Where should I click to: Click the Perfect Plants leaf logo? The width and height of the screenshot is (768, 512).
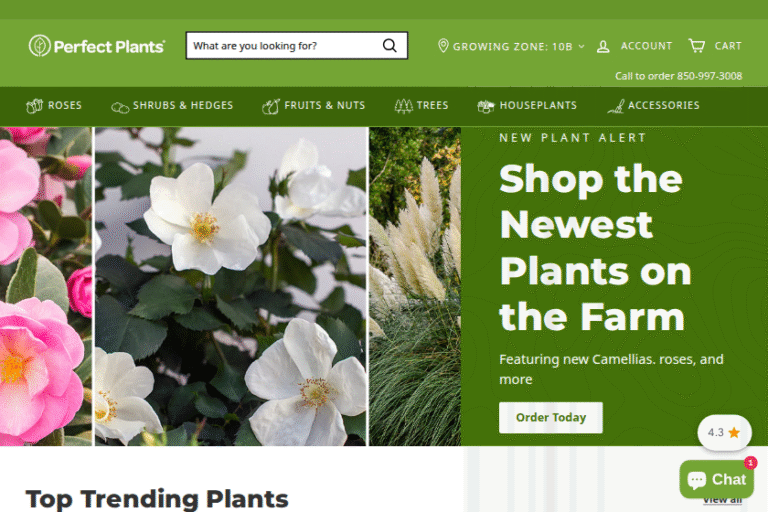pyautogui.click(x=39, y=46)
